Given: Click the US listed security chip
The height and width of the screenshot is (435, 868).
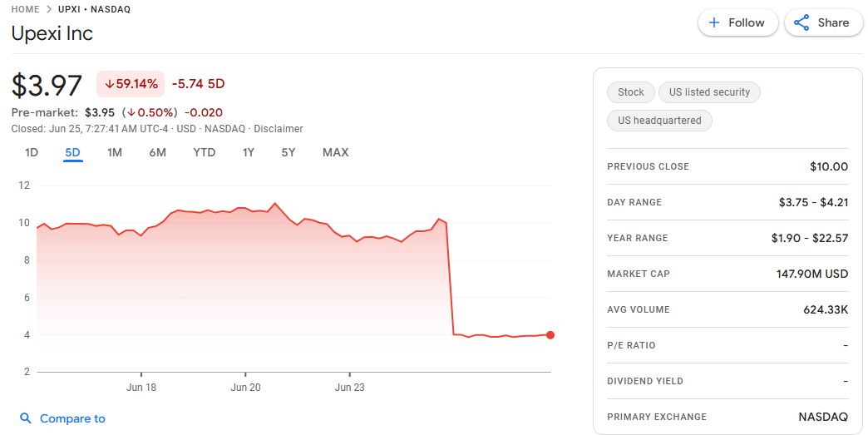Looking at the screenshot, I should pyautogui.click(x=709, y=92).
